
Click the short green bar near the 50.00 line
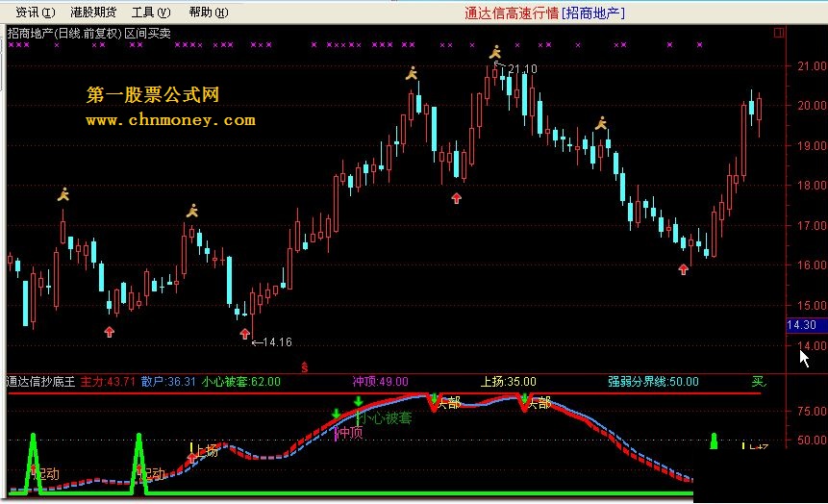[714, 441]
